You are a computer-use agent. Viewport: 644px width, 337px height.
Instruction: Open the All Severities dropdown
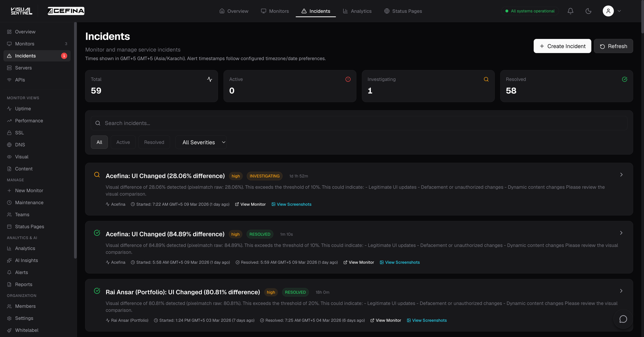(201, 142)
